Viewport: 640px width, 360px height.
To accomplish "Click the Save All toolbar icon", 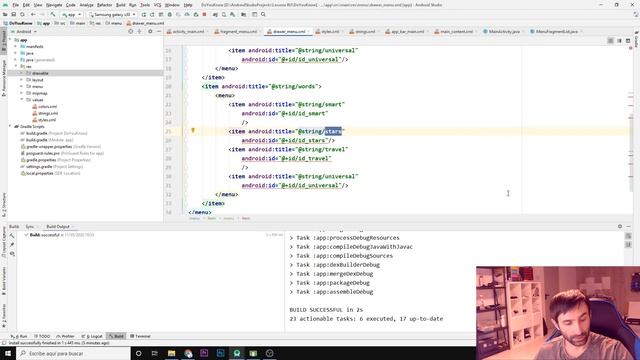I will point(13,14).
